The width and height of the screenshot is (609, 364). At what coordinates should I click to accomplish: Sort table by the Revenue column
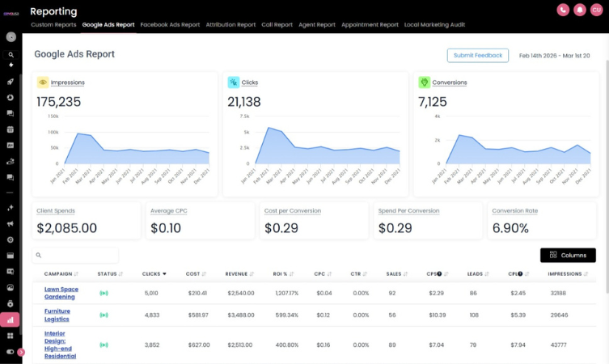[x=239, y=273]
